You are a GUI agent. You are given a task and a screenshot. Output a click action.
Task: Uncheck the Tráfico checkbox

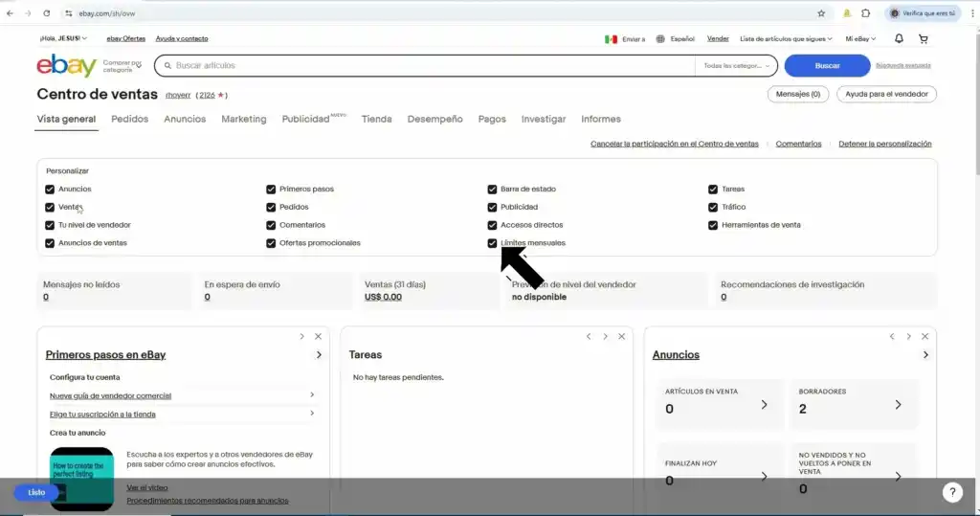pyautogui.click(x=712, y=207)
